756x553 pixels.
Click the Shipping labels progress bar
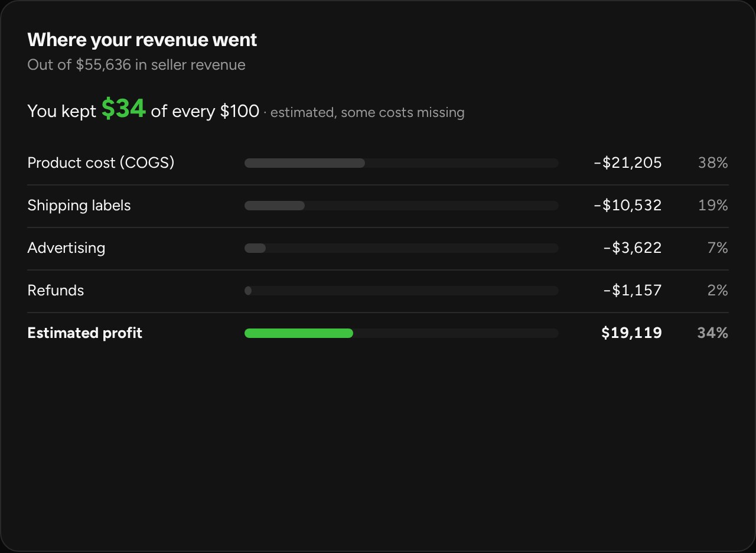pyautogui.click(x=402, y=206)
